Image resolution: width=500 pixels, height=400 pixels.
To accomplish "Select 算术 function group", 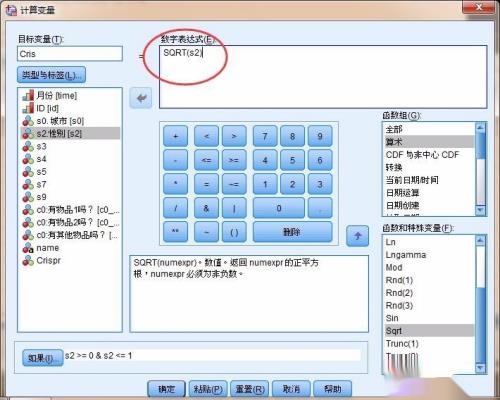I will 429,142.
